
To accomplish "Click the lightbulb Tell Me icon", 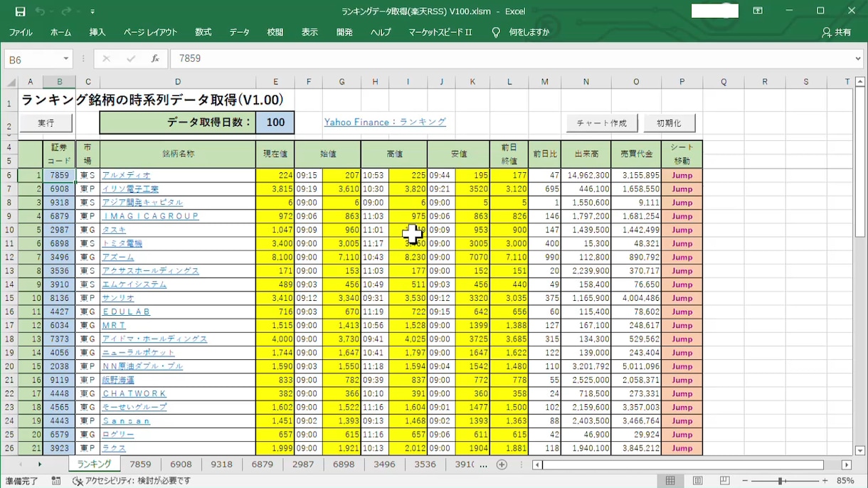I will click(496, 33).
